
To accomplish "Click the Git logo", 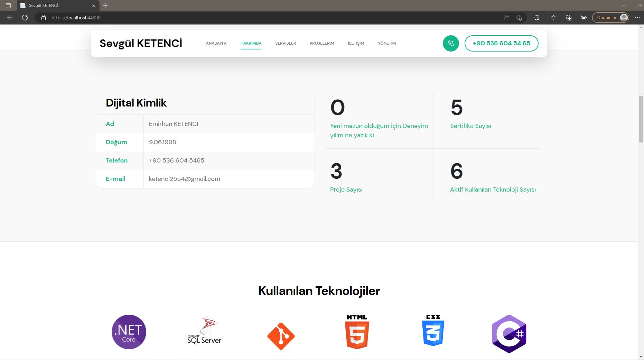I will coord(281,336).
